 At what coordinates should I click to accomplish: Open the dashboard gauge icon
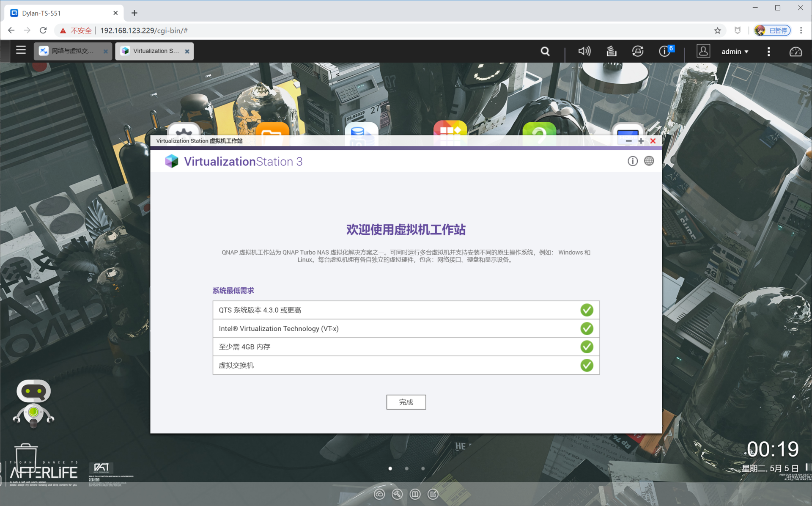point(796,51)
